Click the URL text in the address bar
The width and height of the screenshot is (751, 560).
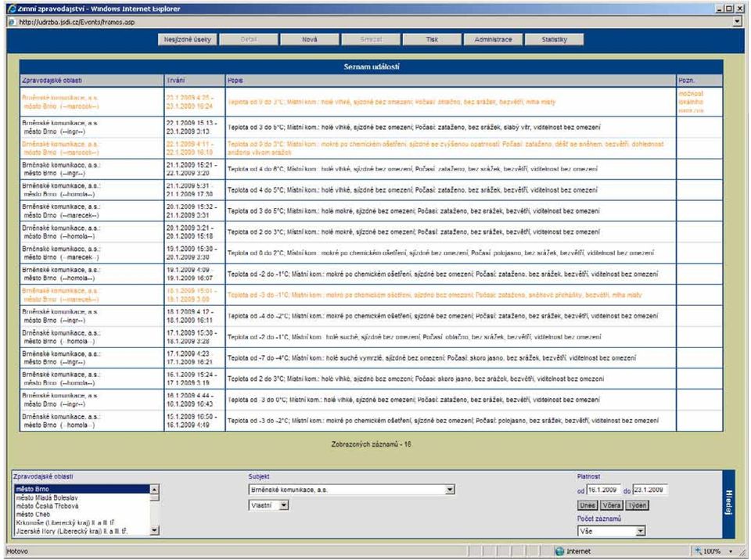pyautogui.click(x=77, y=22)
